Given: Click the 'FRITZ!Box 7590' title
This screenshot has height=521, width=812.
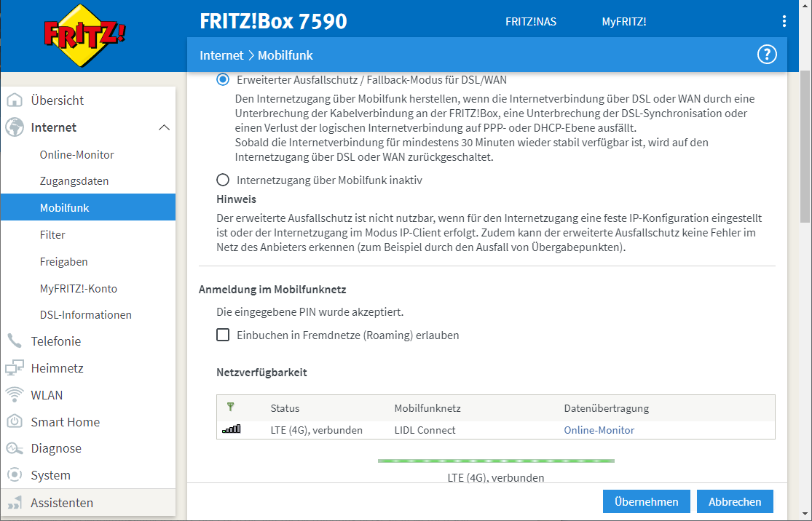Looking at the screenshot, I should pos(273,21).
